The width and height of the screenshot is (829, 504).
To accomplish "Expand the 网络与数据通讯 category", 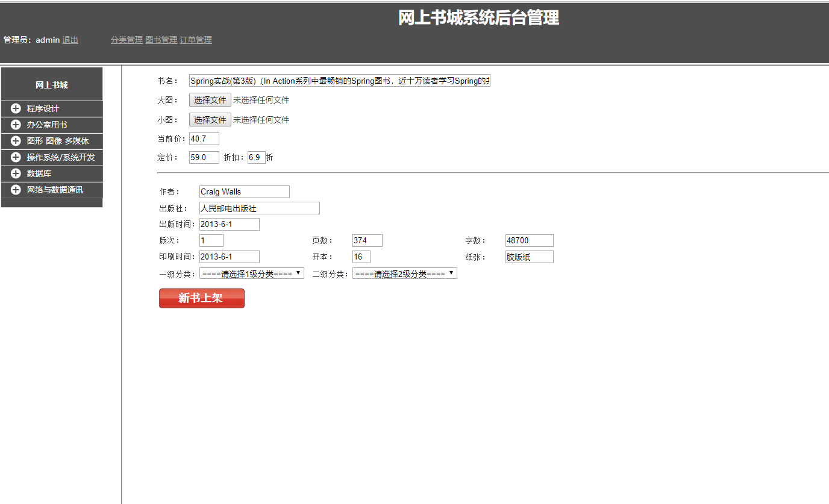I will (15, 189).
